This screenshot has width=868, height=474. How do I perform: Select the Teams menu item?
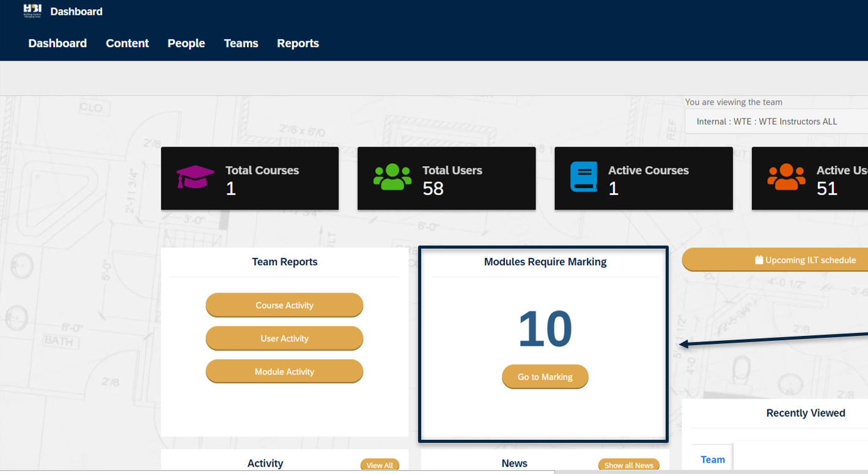tap(241, 43)
